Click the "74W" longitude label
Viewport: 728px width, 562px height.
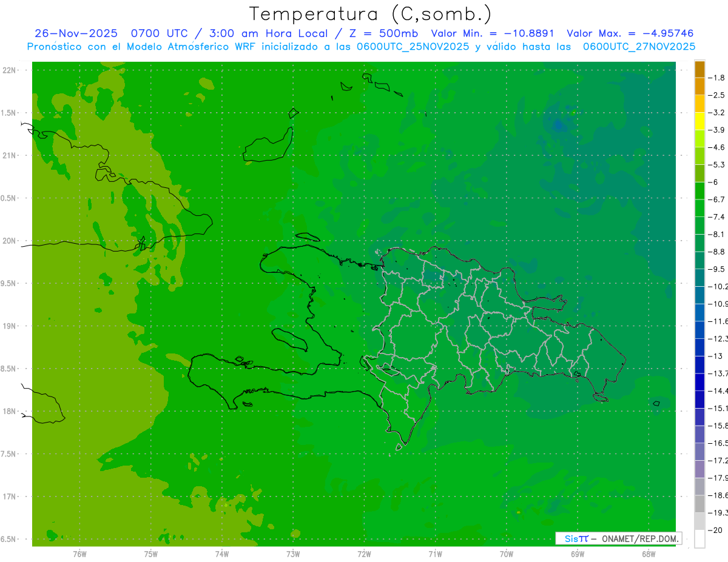221,553
